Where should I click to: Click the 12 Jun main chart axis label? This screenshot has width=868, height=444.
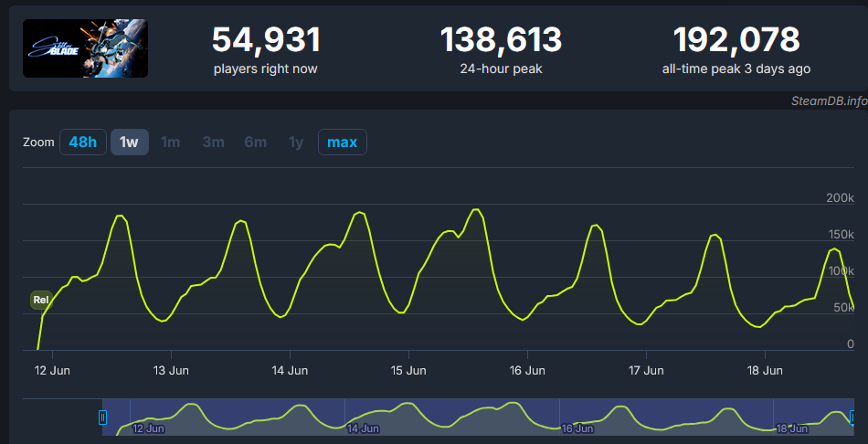52,370
